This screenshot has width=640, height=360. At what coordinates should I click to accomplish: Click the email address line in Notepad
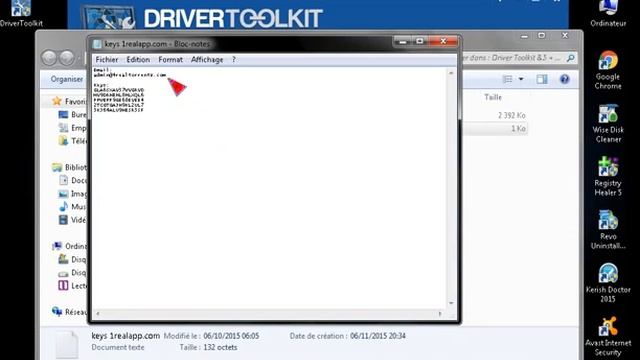(130, 75)
